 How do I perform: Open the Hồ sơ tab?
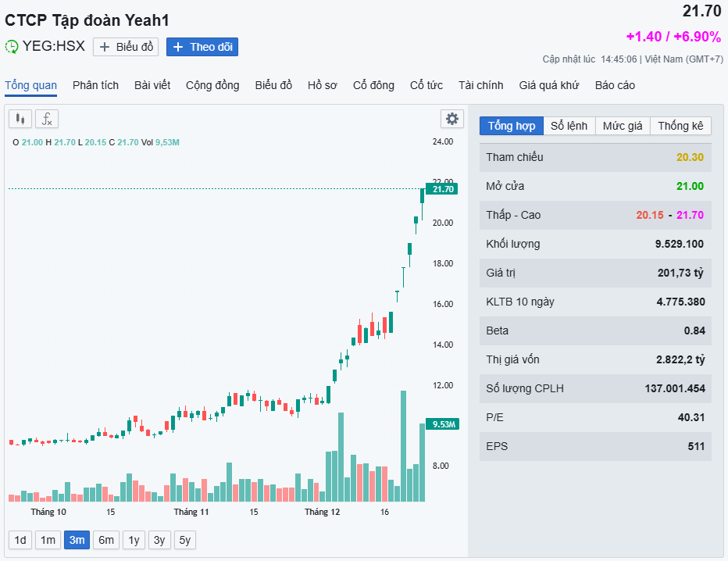[x=323, y=85]
